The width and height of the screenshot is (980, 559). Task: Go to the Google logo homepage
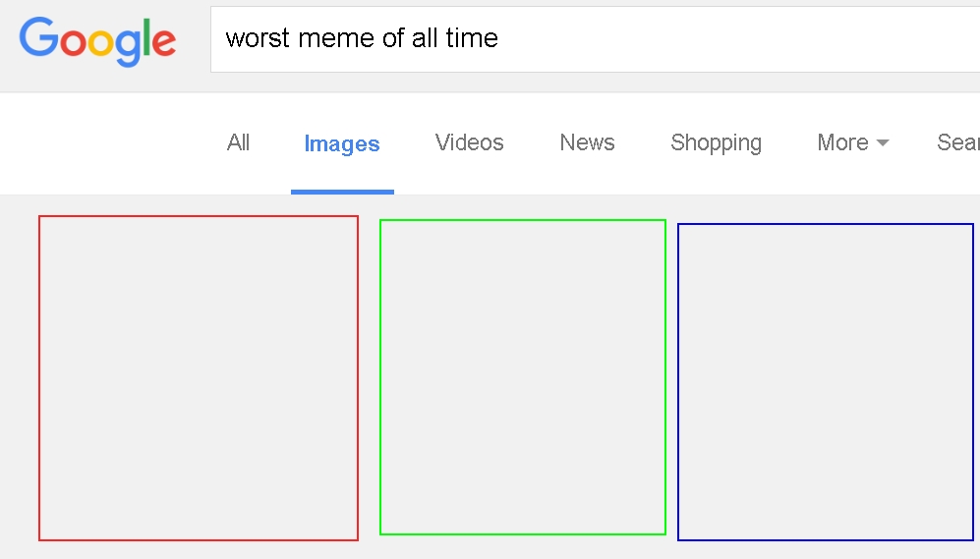(x=97, y=40)
